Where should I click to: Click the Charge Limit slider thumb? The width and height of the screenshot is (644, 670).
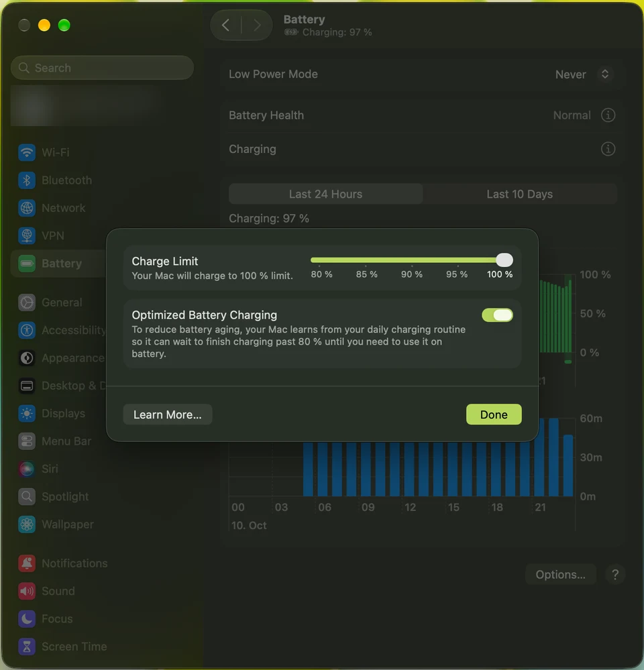point(504,260)
